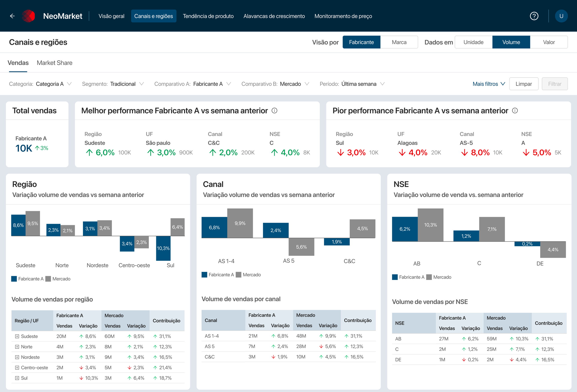
Task: Click the Limpar button
Action: pos(524,84)
